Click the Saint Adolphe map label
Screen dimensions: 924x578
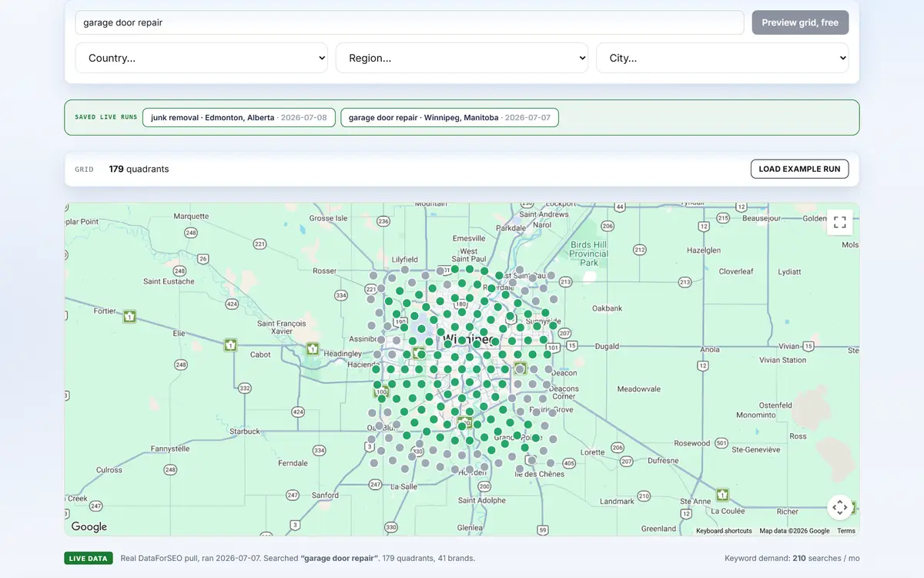pos(482,500)
